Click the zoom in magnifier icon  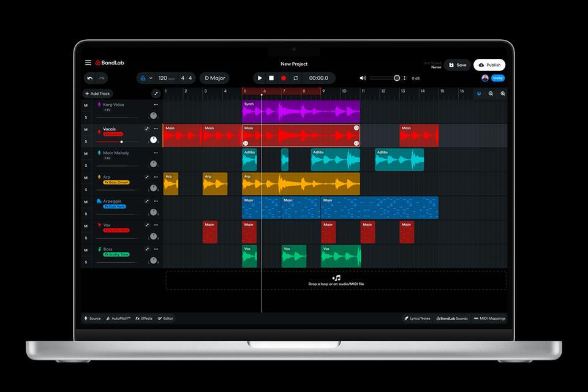[503, 94]
